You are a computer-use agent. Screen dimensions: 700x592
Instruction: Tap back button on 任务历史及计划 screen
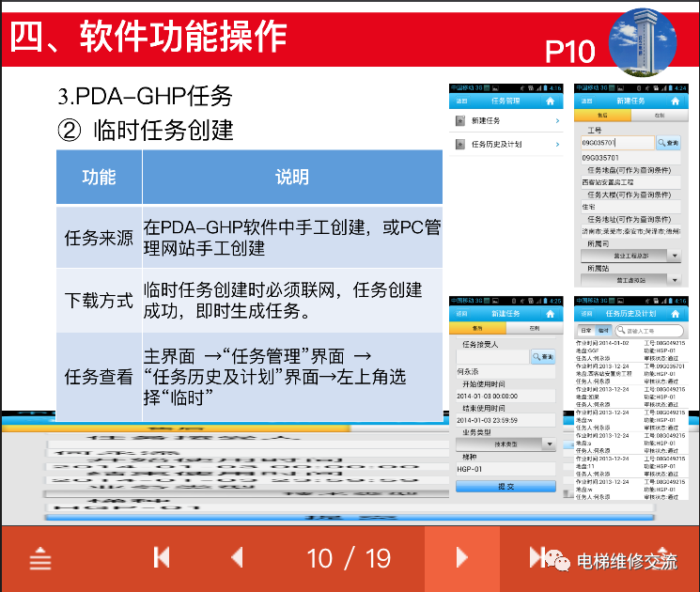coord(586,314)
